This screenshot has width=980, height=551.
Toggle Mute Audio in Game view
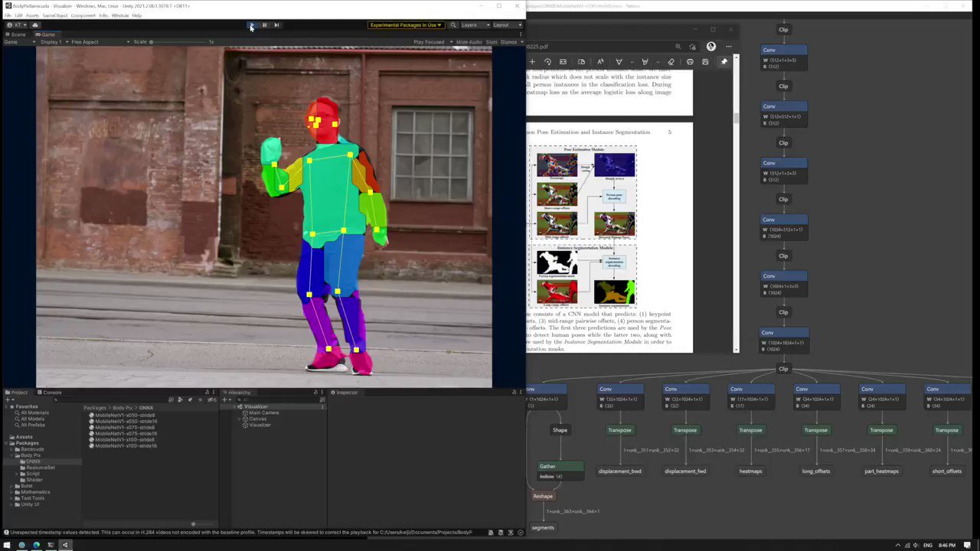pyautogui.click(x=469, y=42)
